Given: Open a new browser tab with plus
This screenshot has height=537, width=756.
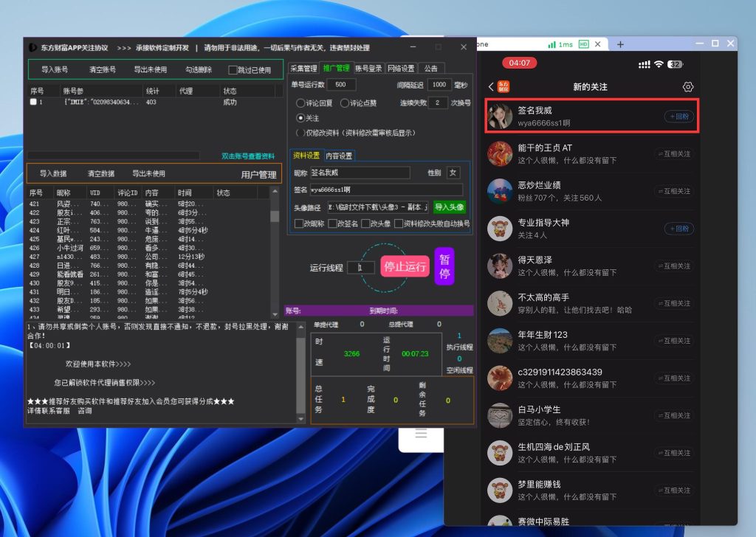Looking at the screenshot, I should [620, 44].
